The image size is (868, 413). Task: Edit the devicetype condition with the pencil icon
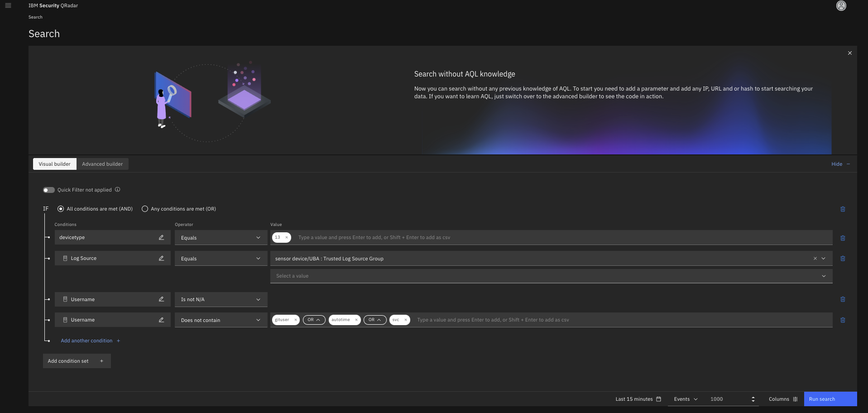click(161, 237)
